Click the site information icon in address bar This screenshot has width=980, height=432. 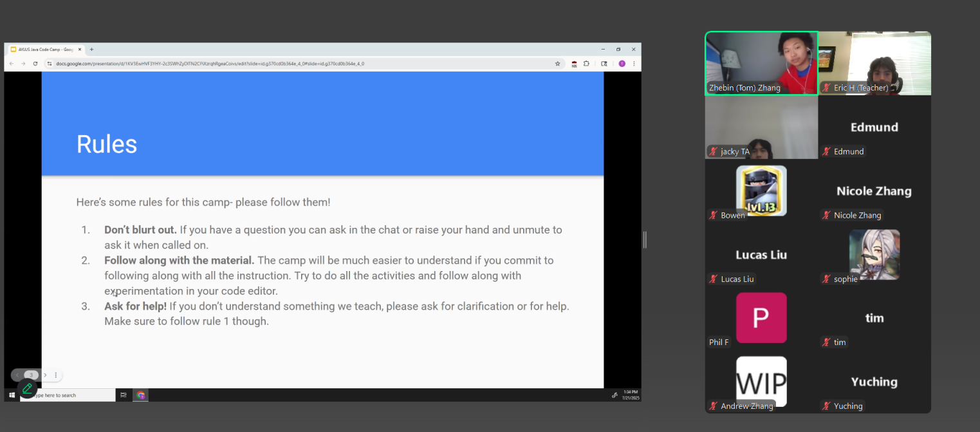click(50, 64)
